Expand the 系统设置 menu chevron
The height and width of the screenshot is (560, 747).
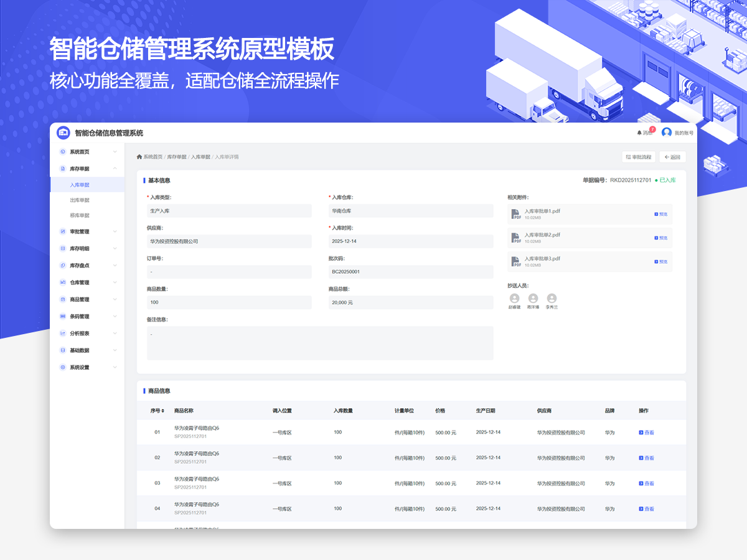click(115, 367)
